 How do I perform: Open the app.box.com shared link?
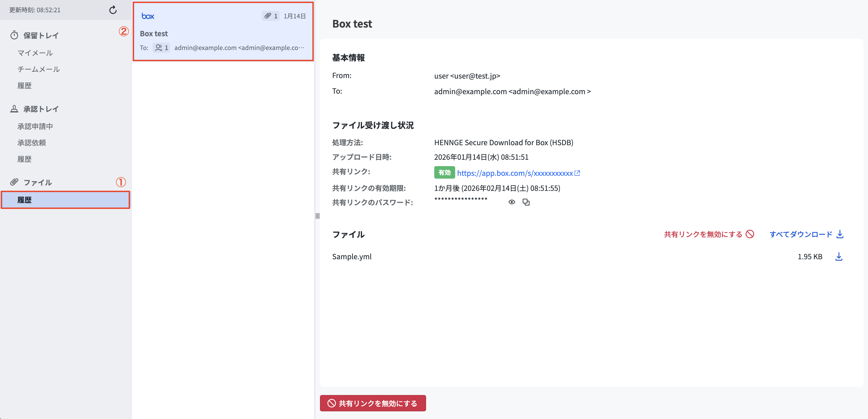[x=515, y=173]
